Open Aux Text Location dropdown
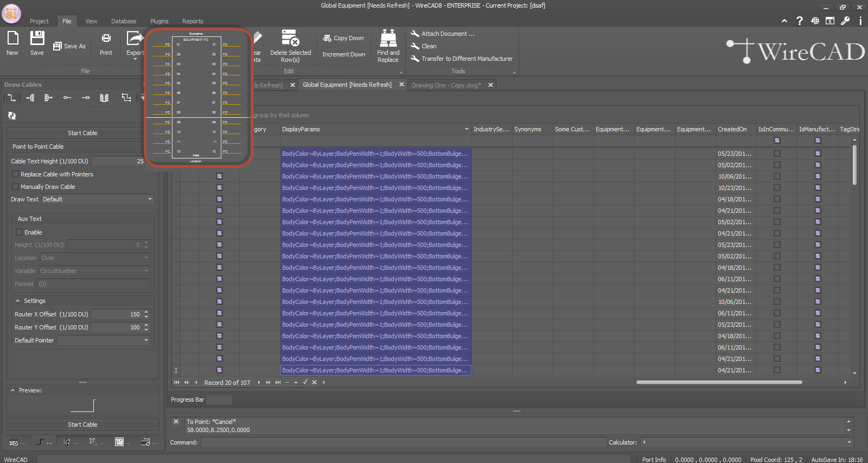Viewport: 868px width, 463px height. [146, 258]
